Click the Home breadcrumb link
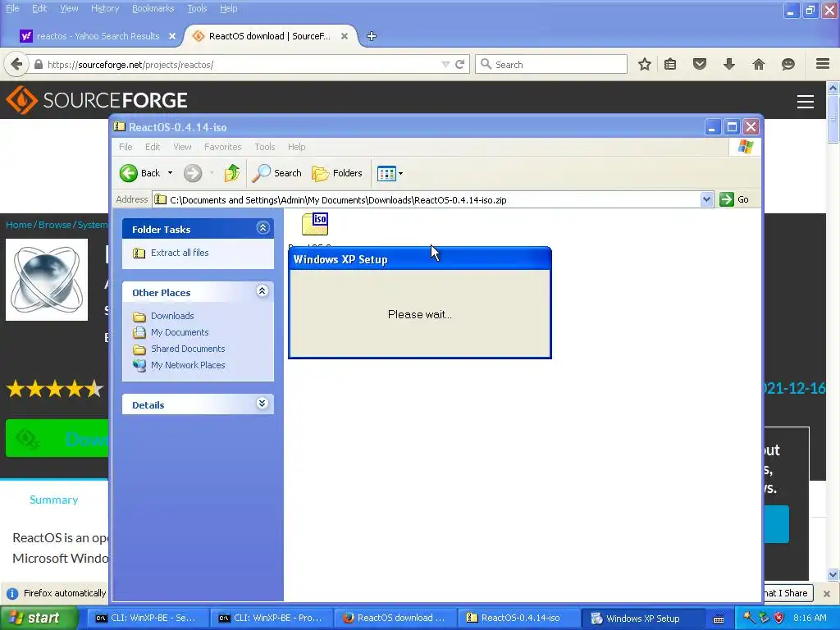This screenshot has width=840, height=630. coord(19,225)
